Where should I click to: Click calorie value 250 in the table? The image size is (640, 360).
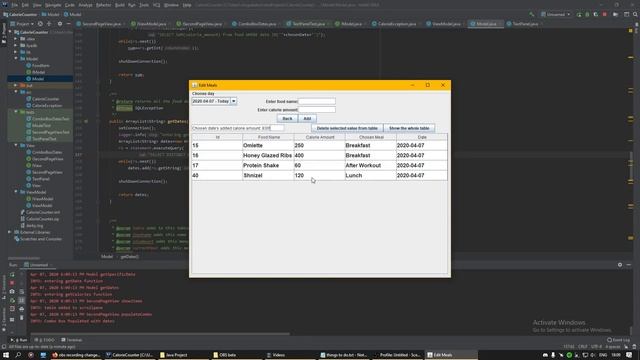click(319, 145)
